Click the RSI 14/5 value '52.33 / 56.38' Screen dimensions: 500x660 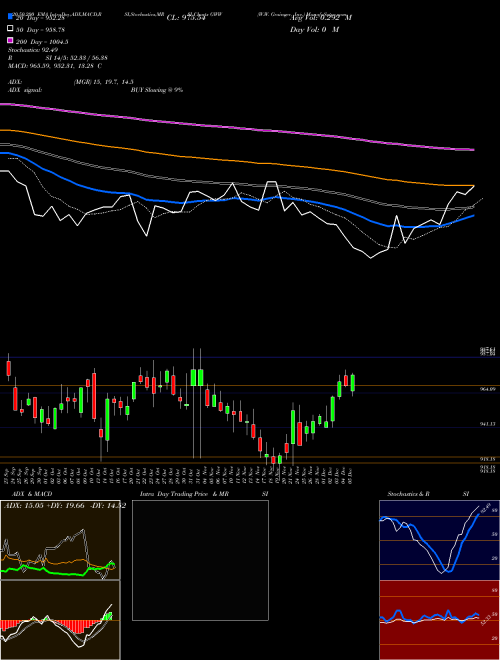pyautogui.click(x=87, y=58)
